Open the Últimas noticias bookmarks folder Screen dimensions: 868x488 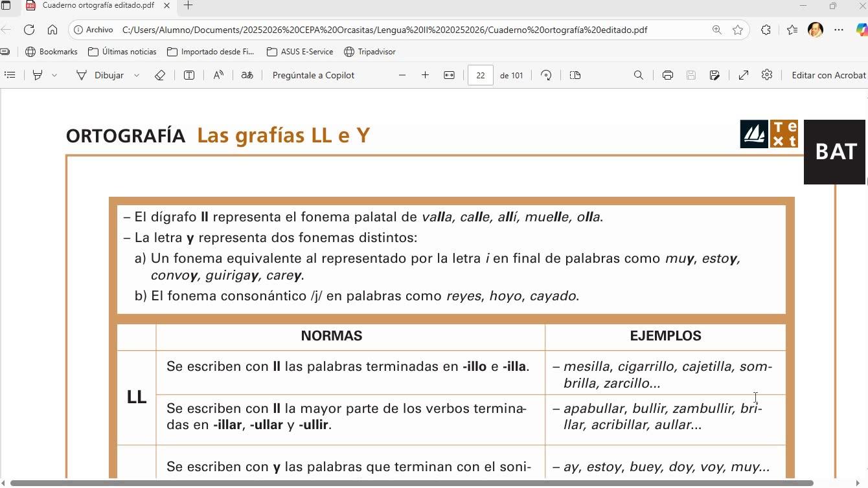click(122, 52)
